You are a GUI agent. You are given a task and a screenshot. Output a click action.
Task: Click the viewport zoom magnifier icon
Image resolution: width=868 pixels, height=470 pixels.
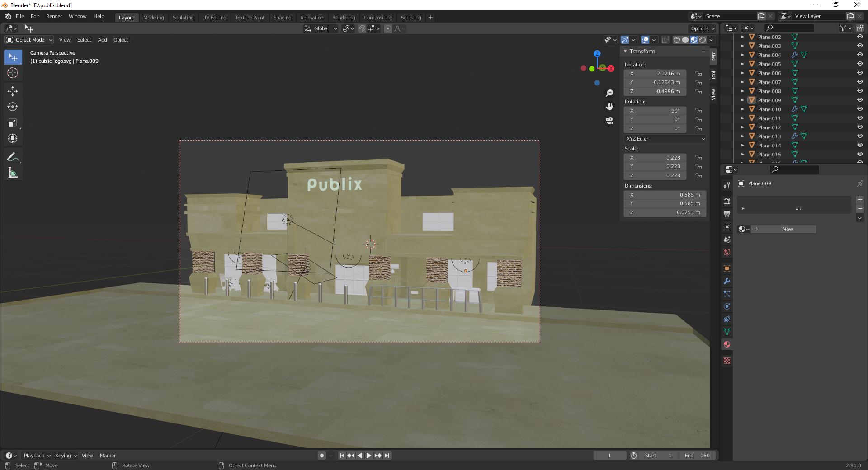click(609, 93)
